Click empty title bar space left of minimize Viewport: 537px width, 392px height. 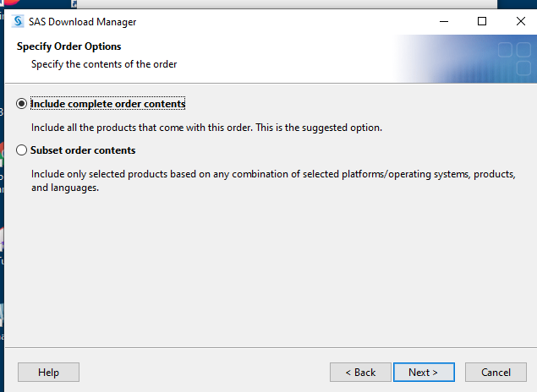point(296,21)
